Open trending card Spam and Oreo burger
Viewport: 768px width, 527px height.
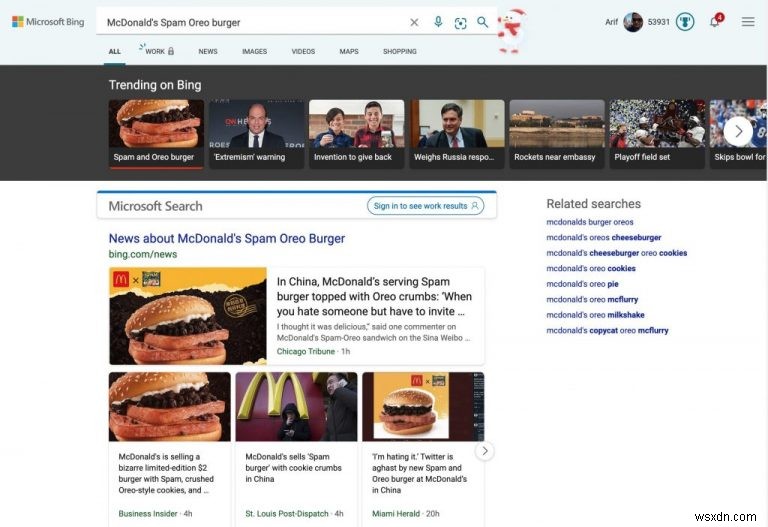coord(156,134)
